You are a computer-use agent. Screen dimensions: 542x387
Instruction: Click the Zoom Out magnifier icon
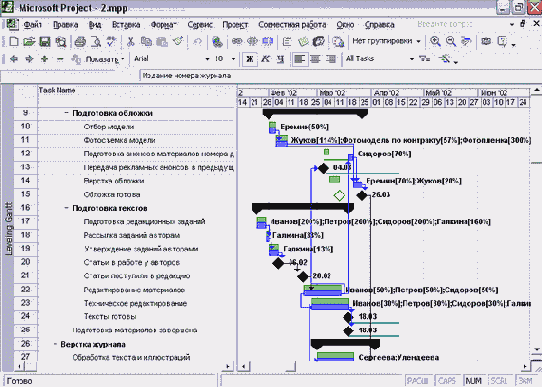pyautogui.click(x=450, y=41)
